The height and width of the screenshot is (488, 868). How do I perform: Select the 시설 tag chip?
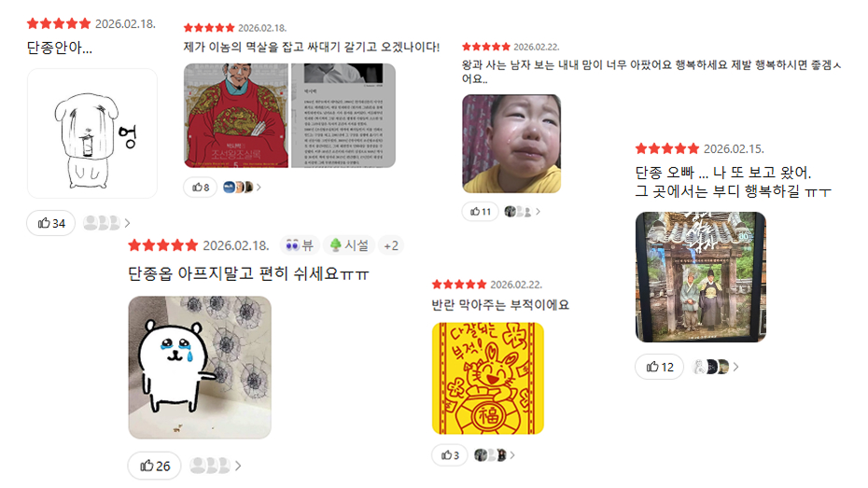click(x=349, y=245)
